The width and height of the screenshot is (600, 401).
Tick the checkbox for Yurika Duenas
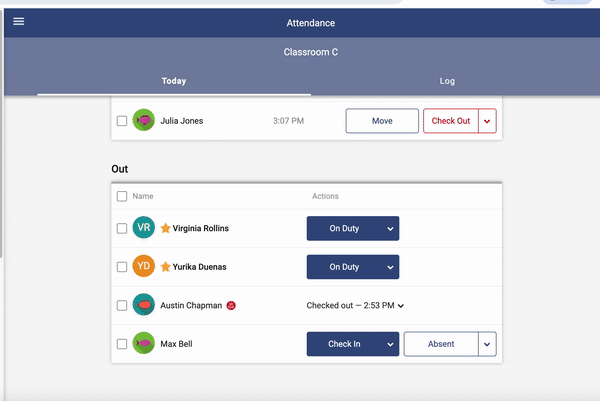tap(122, 267)
